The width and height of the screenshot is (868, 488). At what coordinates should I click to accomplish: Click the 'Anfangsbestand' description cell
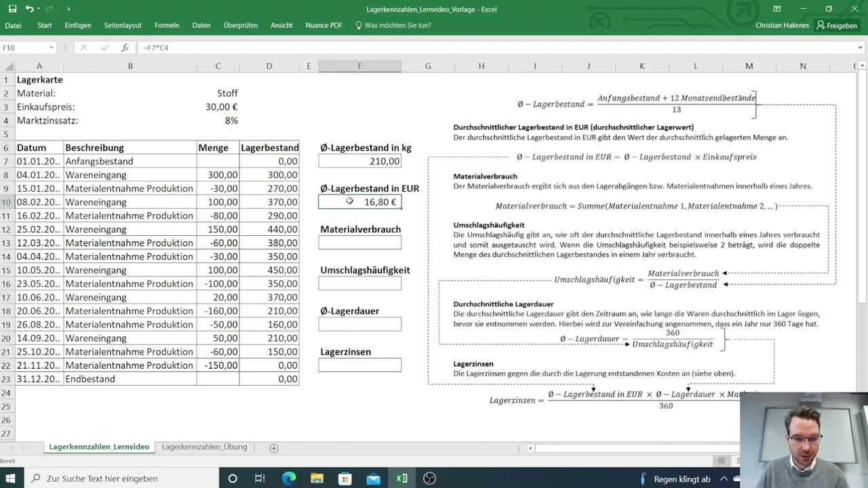coord(130,161)
